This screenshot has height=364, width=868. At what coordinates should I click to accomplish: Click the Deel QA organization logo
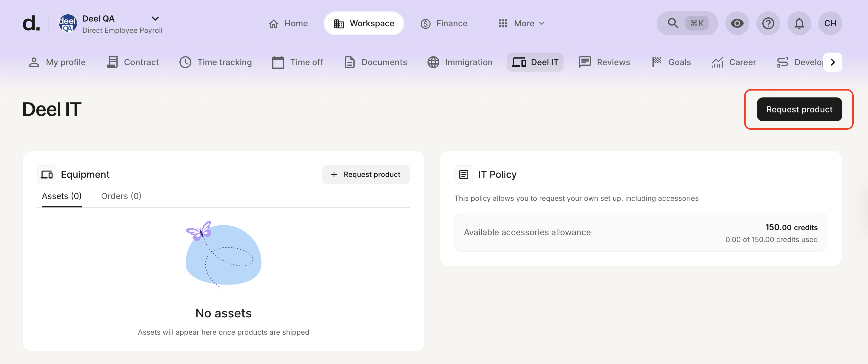point(68,23)
